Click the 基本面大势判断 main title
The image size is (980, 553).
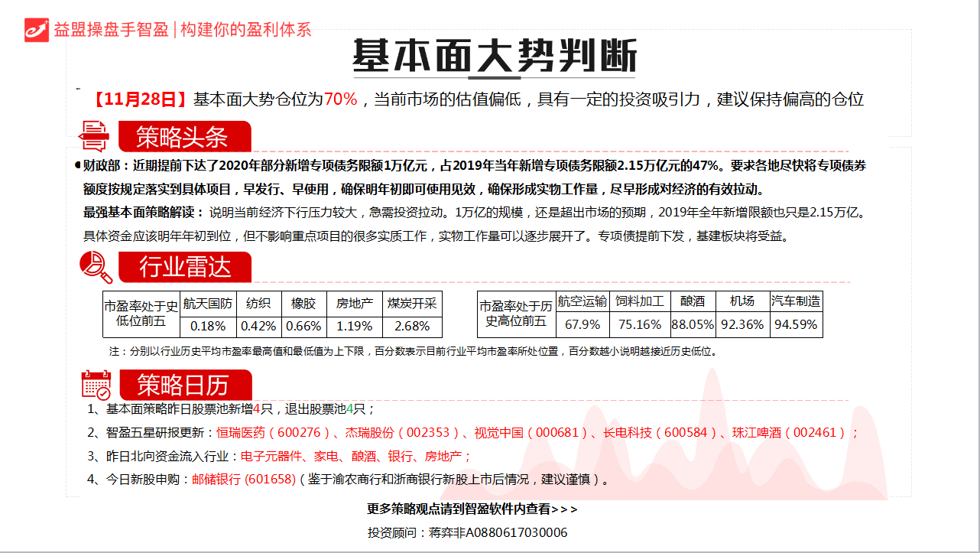[494, 56]
